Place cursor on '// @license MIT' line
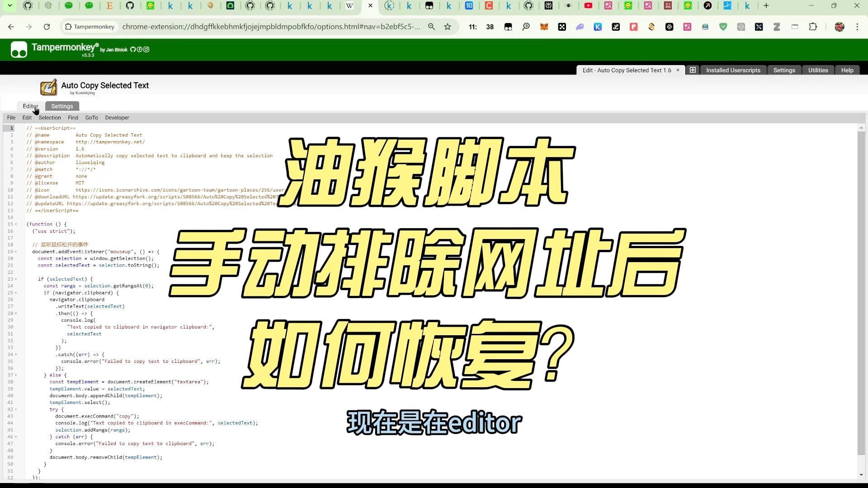 55,183
